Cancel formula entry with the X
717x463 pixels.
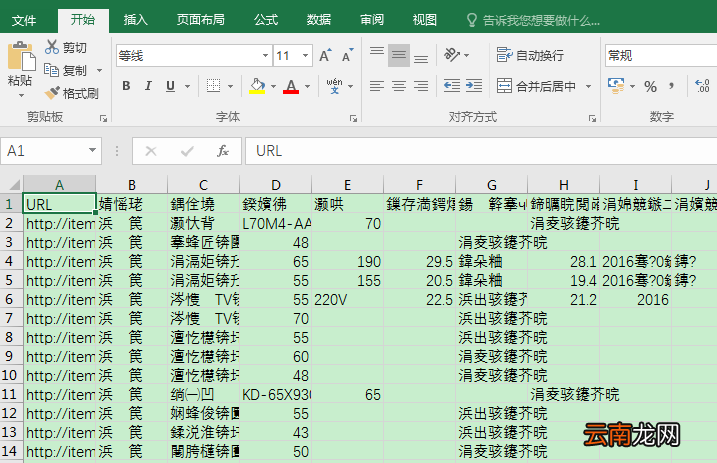tap(151, 151)
